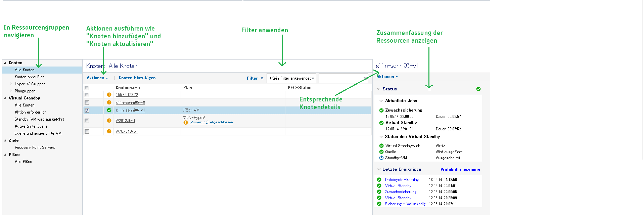Open the Kein Filter angewendet dropdown
The image size is (644, 215).
pyautogui.click(x=291, y=78)
